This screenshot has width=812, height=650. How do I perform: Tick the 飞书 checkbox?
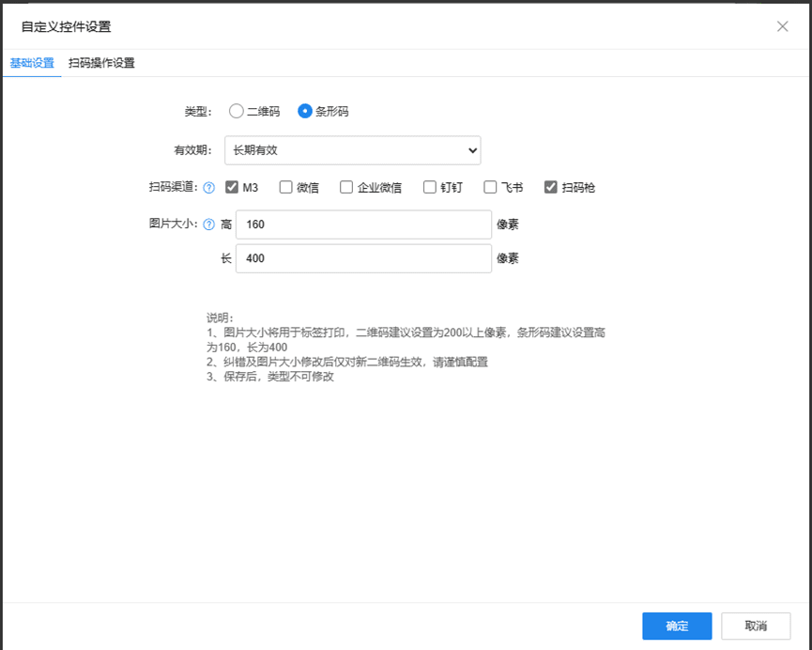490,187
